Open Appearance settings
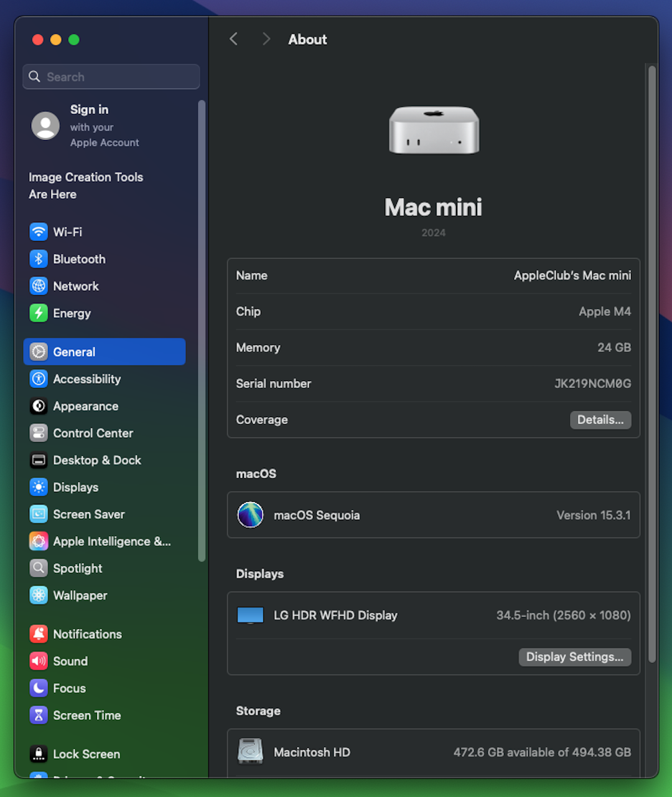The image size is (672, 797). tap(85, 406)
